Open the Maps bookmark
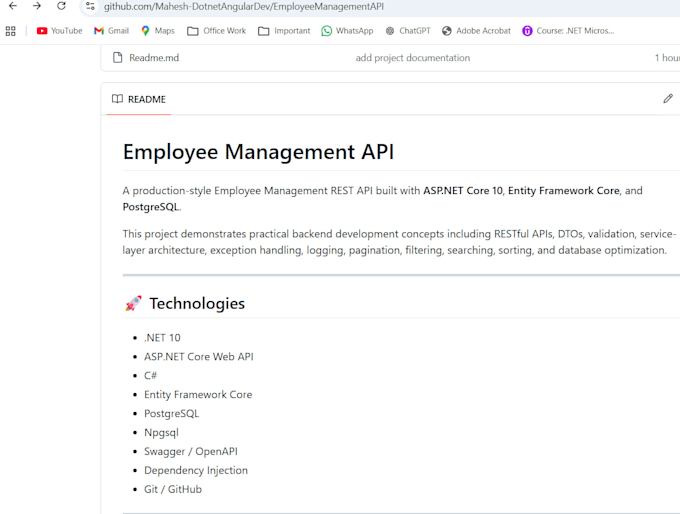Screen dimensions: 680x514 pos(158,31)
